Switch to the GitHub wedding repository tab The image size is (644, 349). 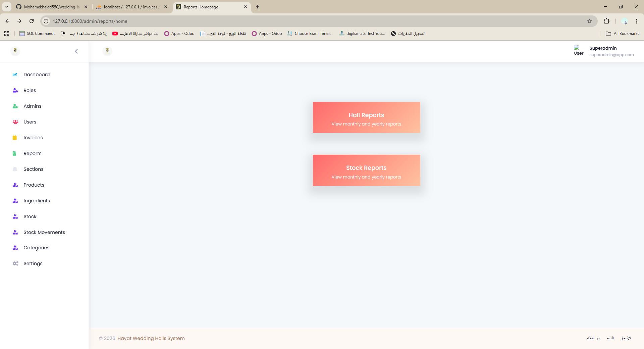[51, 7]
